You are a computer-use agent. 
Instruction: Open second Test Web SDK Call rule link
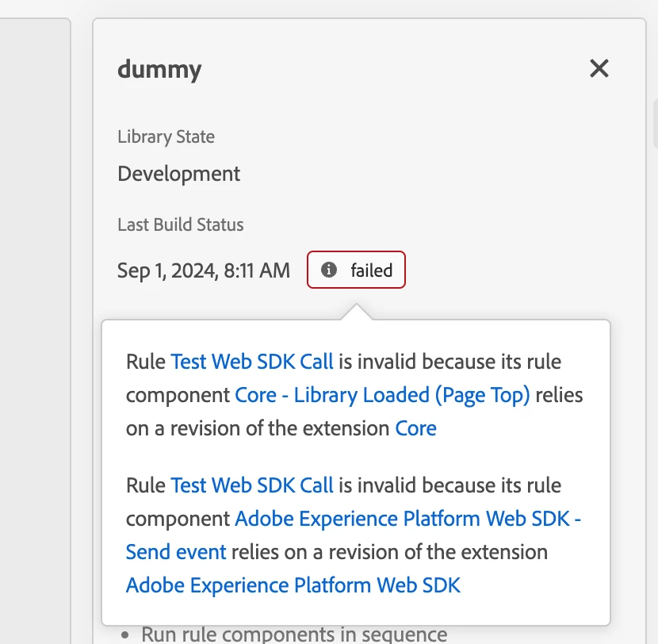point(252,485)
